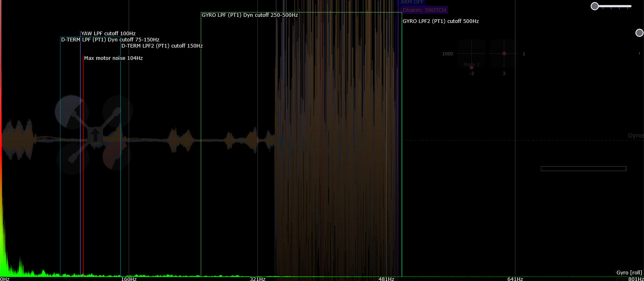
Task: Click the rear-right red motor circle
Action: tap(116, 157)
